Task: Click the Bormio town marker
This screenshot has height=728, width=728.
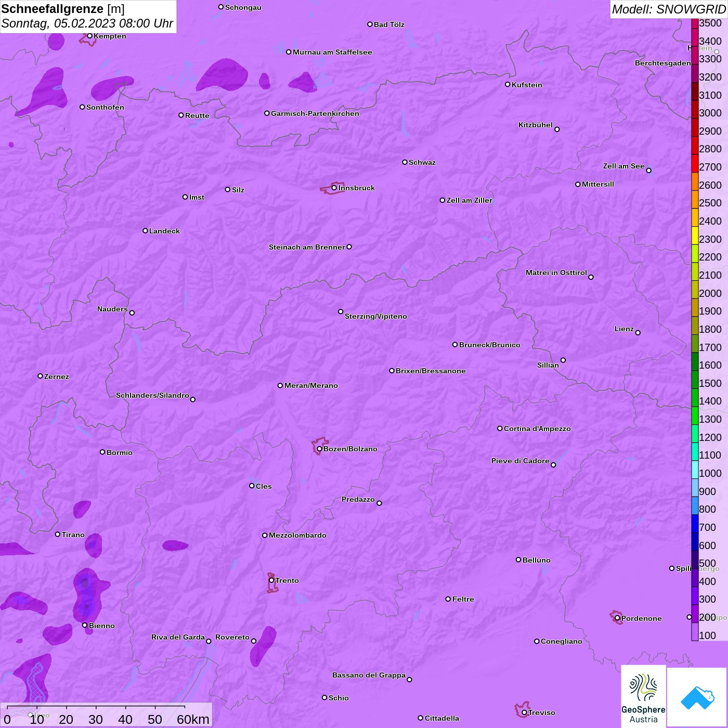Action: (x=102, y=452)
